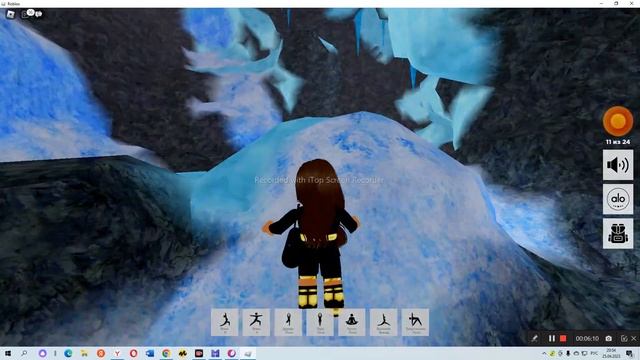Open Yandex Browser from the taskbar
640x360 pixels.
(117, 353)
